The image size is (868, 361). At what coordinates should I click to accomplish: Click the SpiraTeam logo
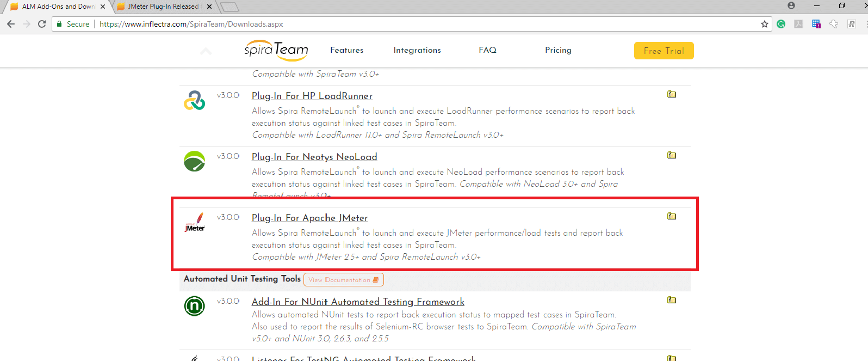tap(276, 50)
